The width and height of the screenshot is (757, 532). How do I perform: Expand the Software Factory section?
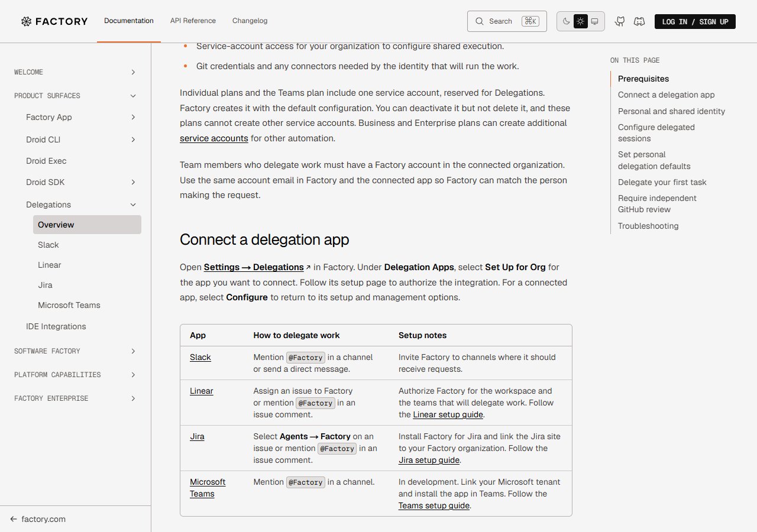[x=75, y=351]
